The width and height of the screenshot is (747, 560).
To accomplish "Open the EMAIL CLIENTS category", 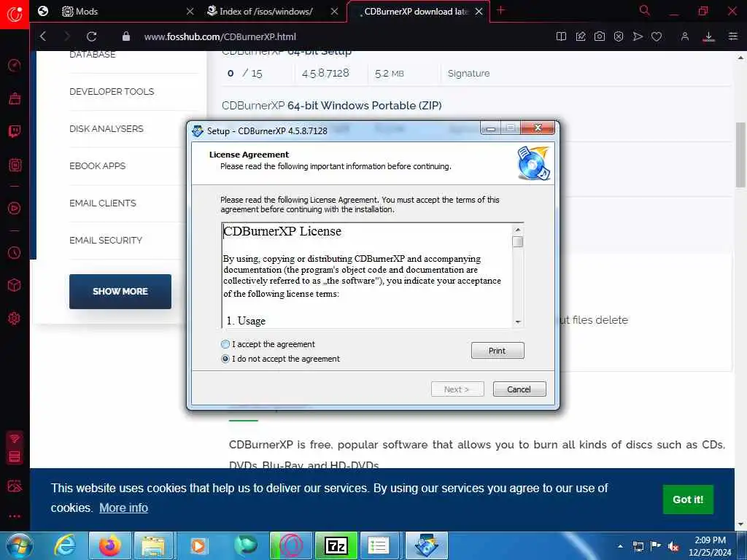I will tap(102, 203).
